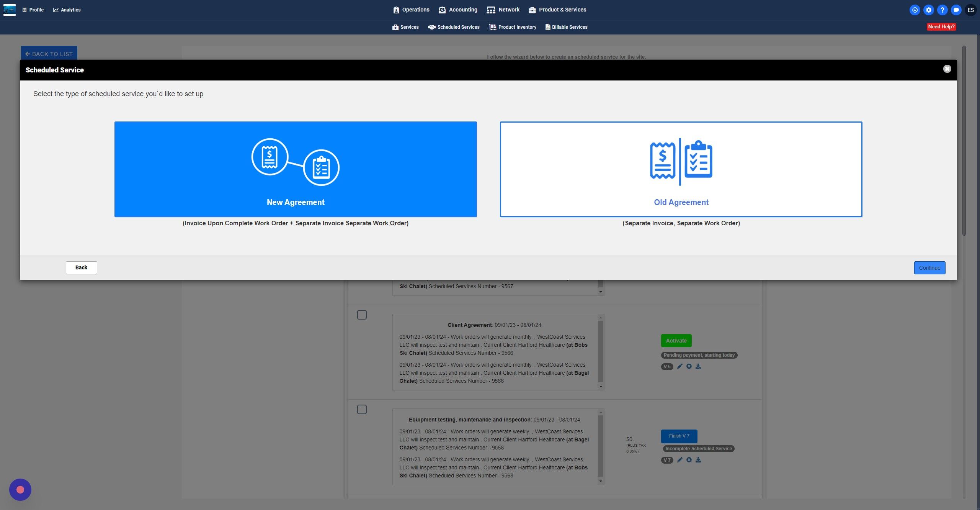Select the New Agreement option card
Screen dimensions: 980x510
click(x=296, y=169)
